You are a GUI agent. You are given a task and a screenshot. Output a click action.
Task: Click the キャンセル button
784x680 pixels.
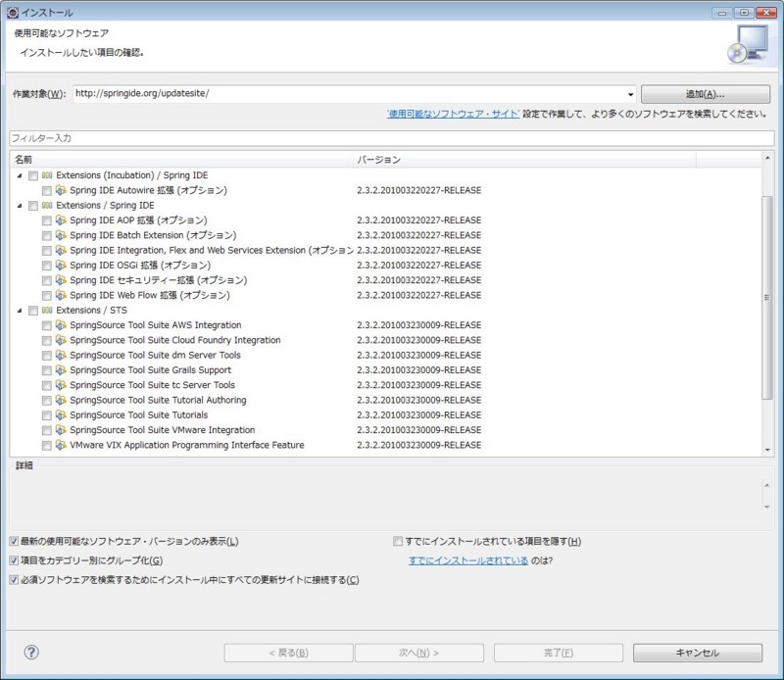tap(698, 653)
